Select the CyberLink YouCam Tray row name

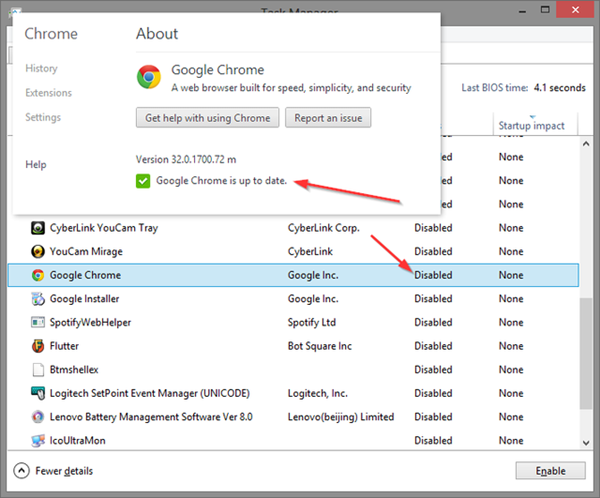[104, 228]
